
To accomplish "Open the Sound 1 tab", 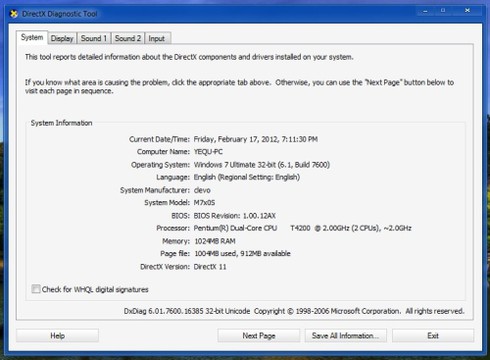I will click(94, 38).
